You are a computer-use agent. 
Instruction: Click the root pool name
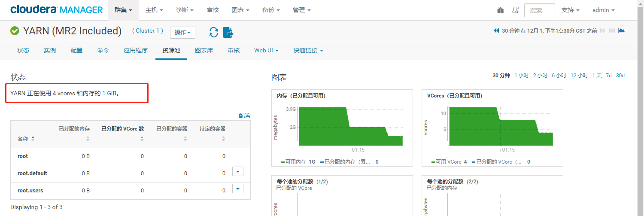click(x=23, y=156)
